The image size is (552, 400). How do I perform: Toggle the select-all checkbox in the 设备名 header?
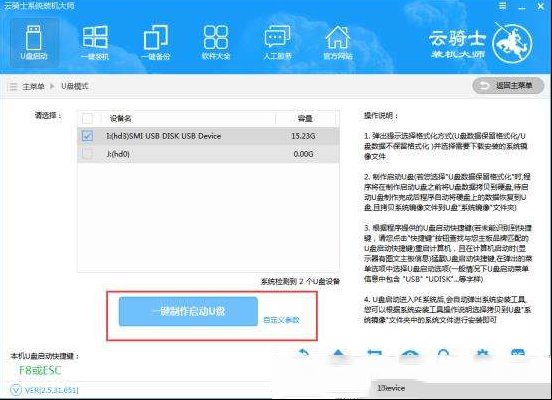(x=87, y=118)
